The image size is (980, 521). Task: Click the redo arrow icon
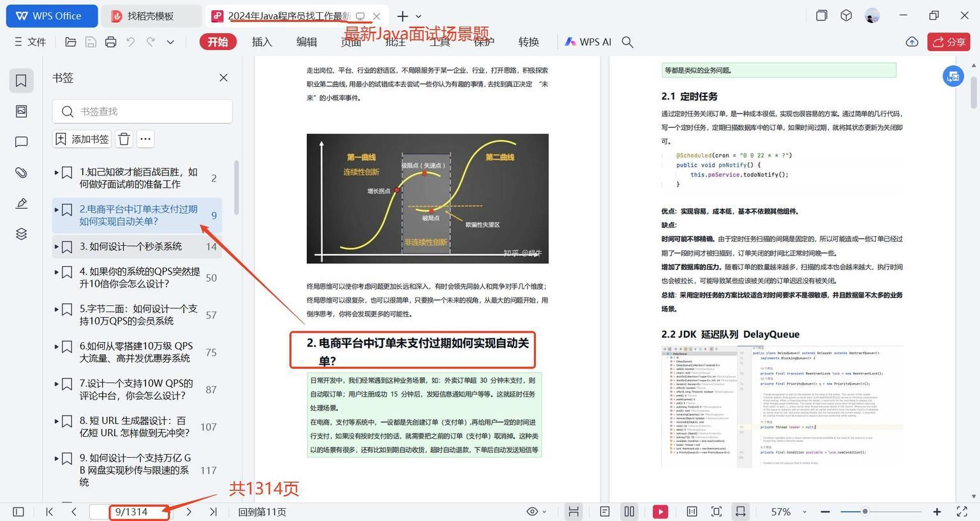(151, 42)
